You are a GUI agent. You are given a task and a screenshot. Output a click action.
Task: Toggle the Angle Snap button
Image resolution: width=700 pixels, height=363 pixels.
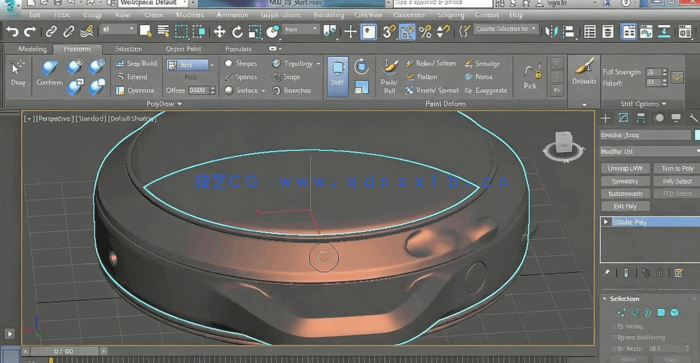(x=407, y=32)
